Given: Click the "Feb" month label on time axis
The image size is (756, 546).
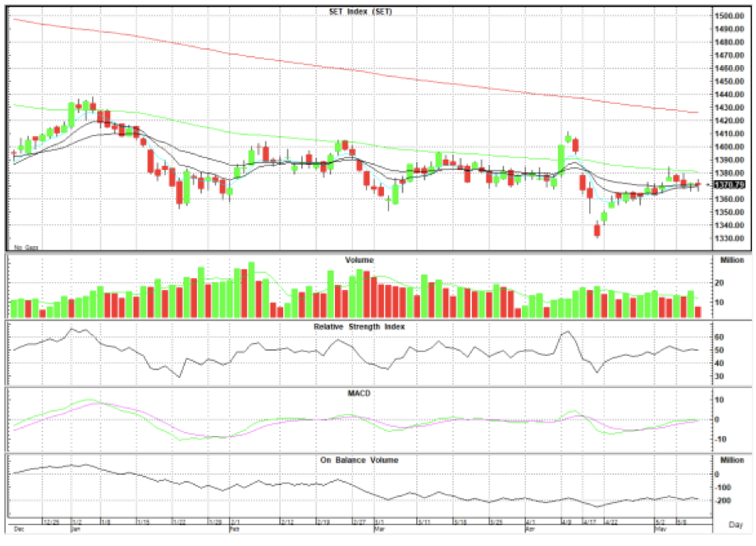Looking at the screenshot, I should click(x=234, y=529).
